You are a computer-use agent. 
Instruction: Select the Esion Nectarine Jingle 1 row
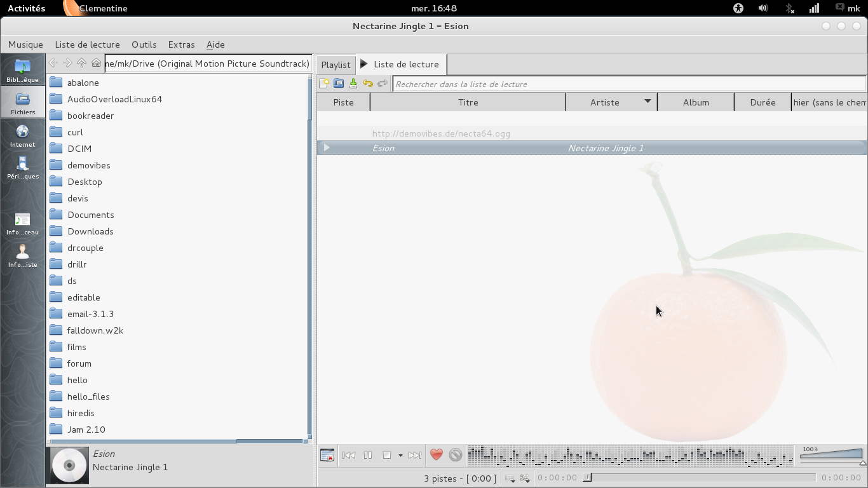click(x=591, y=148)
